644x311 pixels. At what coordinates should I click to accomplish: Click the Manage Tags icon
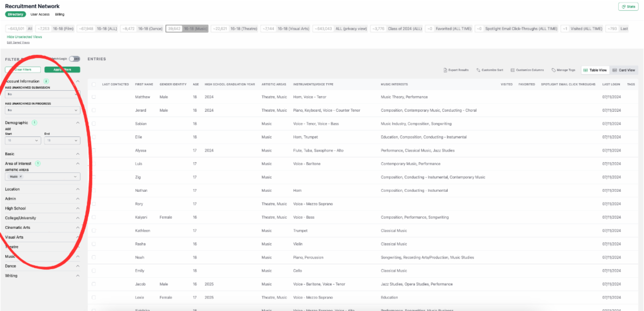[554, 70]
